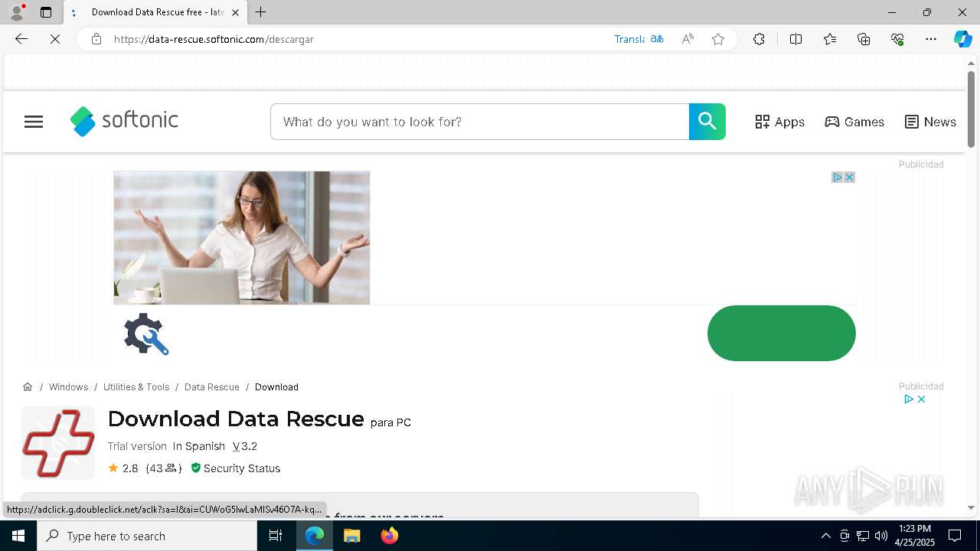Click the 2.8 star rating

(123, 468)
